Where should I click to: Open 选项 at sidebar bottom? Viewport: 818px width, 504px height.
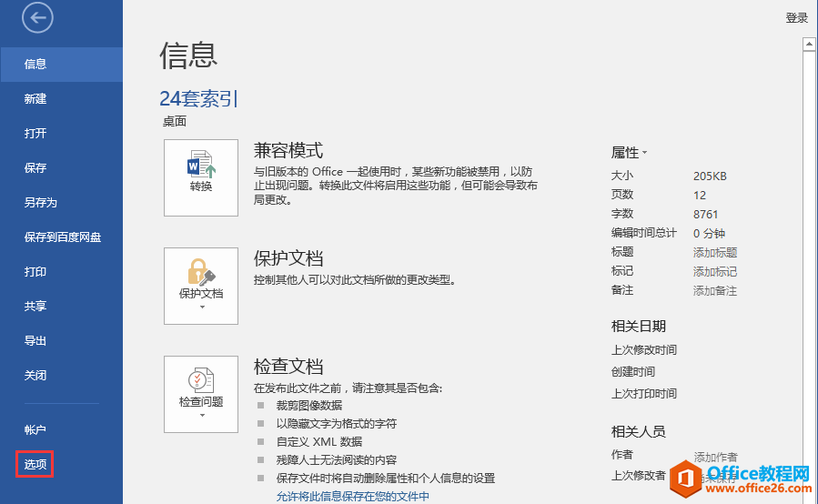point(35,464)
